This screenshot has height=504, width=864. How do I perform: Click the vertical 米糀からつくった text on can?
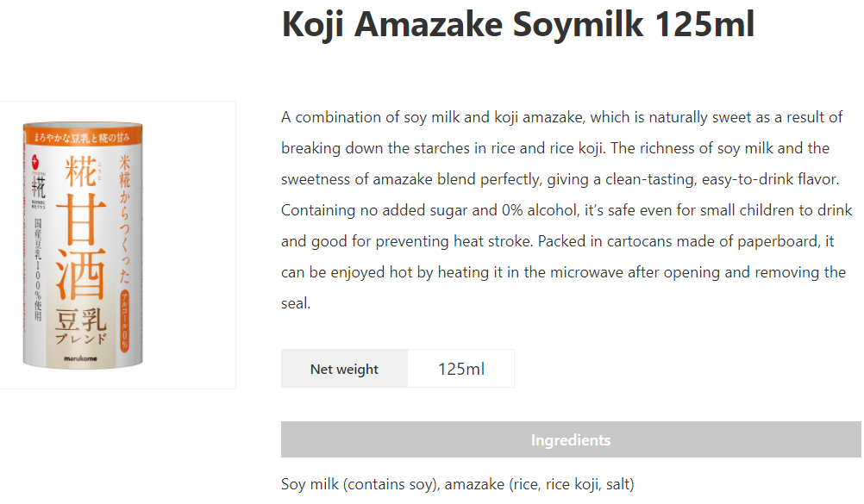125,219
